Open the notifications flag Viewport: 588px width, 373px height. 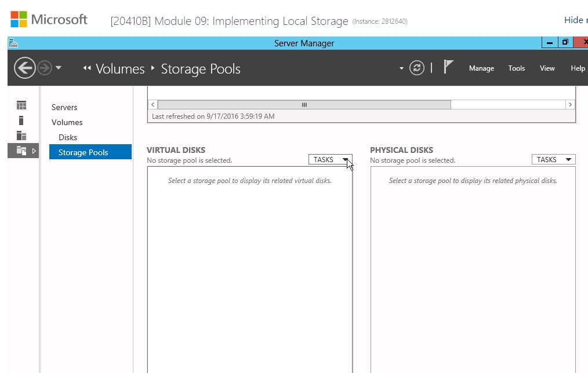click(448, 67)
